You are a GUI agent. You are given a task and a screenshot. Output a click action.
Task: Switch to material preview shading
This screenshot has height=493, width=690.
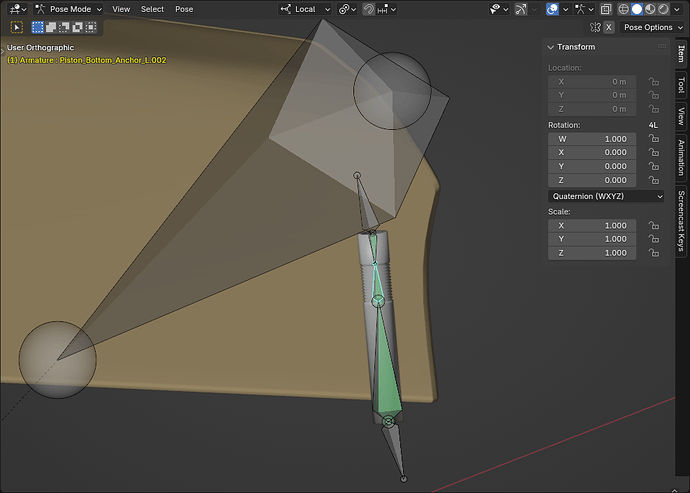(650, 9)
